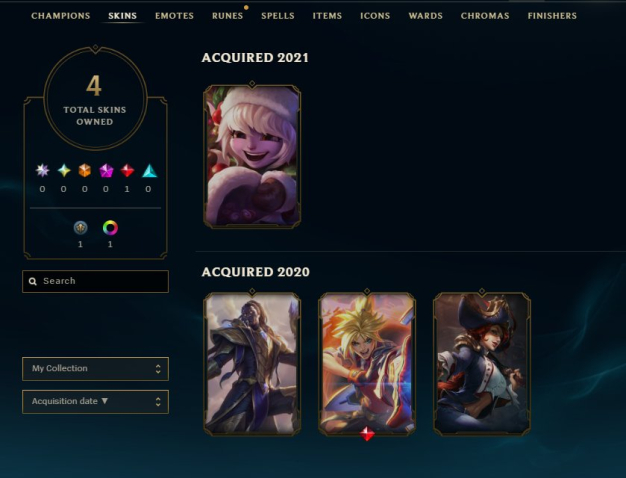Screen dimensions: 626x478
Task: Click the yellow-green star gem icon
Action: (x=64, y=171)
